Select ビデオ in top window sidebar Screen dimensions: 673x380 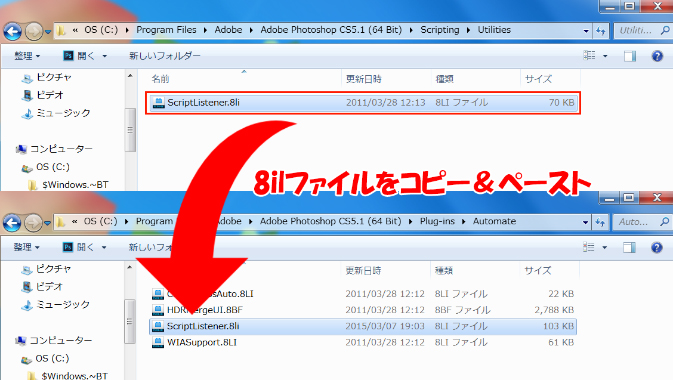[42, 95]
